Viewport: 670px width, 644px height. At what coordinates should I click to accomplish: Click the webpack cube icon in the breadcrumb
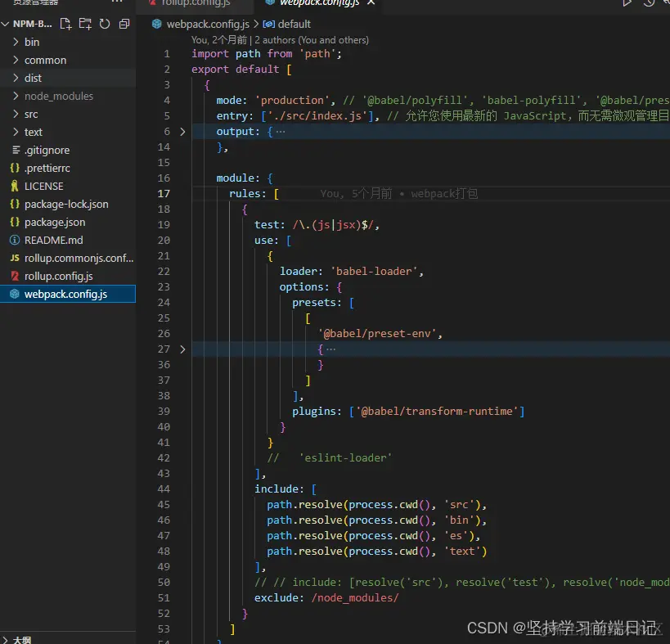pos(157,25)
